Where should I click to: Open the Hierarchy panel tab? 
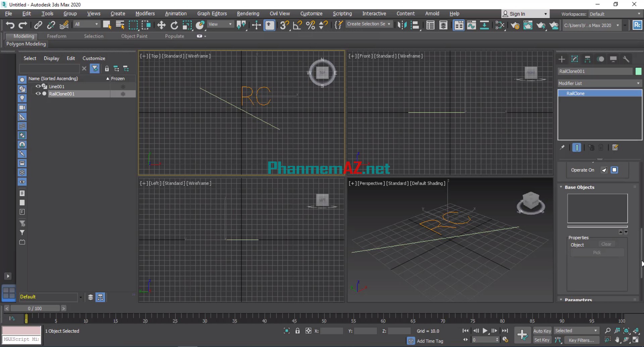tap(588, 59)
